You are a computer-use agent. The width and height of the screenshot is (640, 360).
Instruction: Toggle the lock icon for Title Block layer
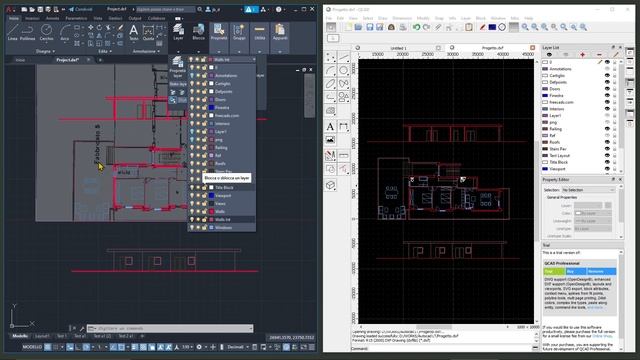pyautogui.click(x=204, y=187)
